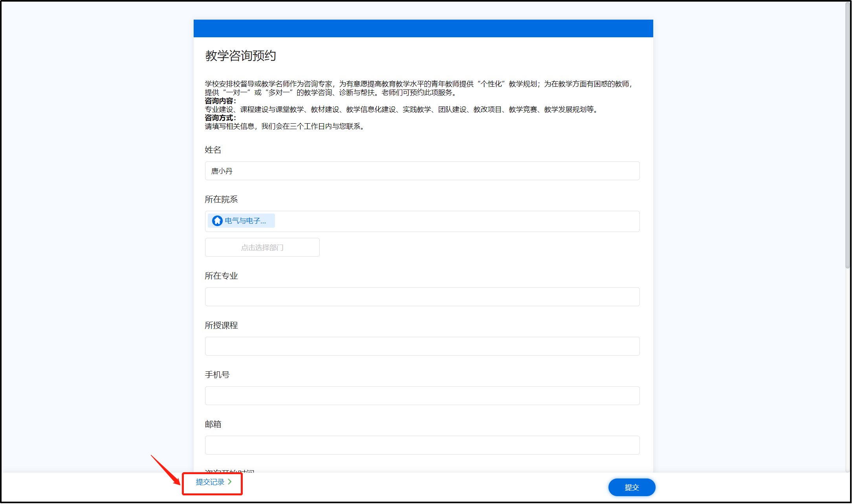
Task: Click empty area of 所在院系 box
Action: click(452, 221)
